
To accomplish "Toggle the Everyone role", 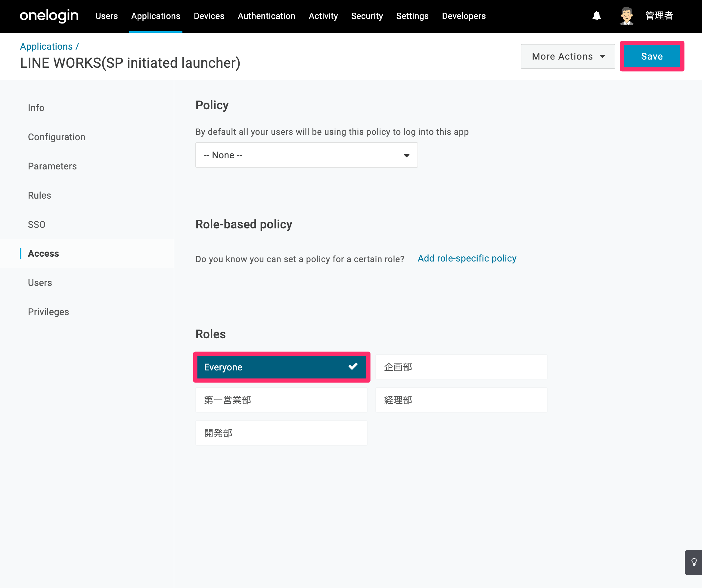I will [x=282, y=367].
